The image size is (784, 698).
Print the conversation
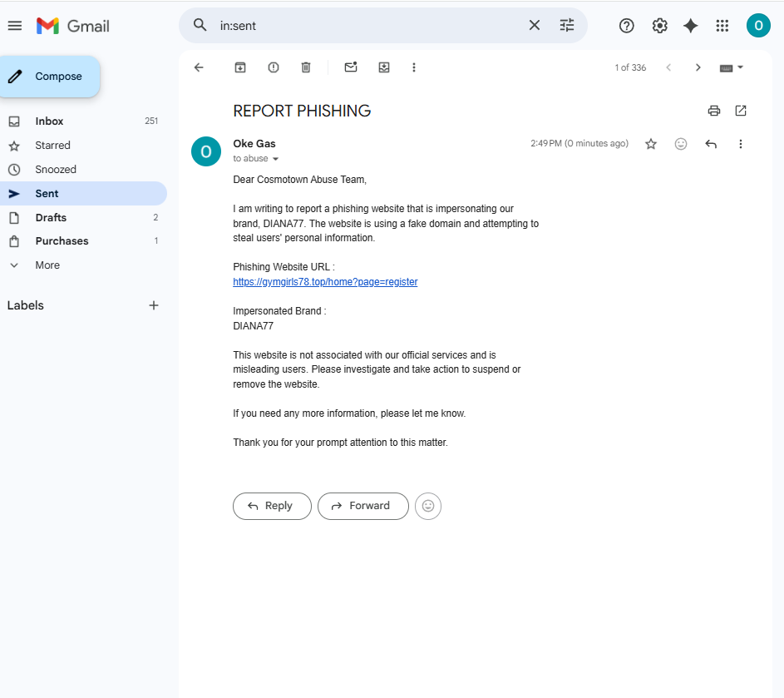(714, 111)
